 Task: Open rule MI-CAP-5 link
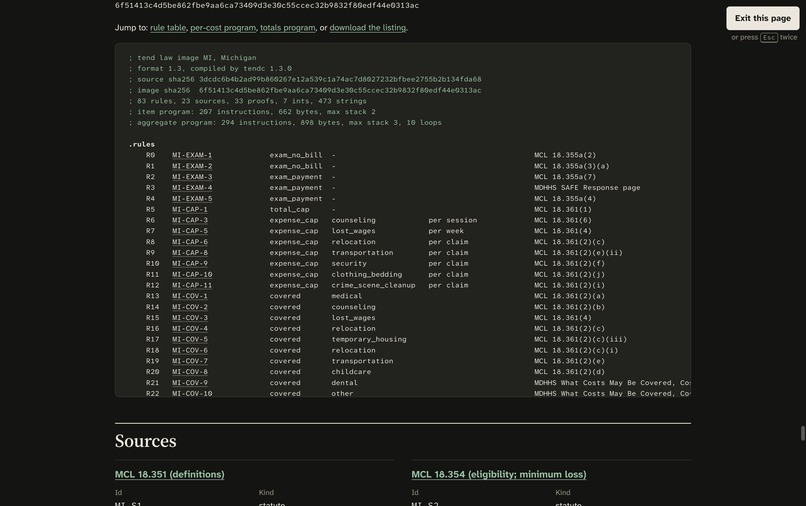click(190, 231)
